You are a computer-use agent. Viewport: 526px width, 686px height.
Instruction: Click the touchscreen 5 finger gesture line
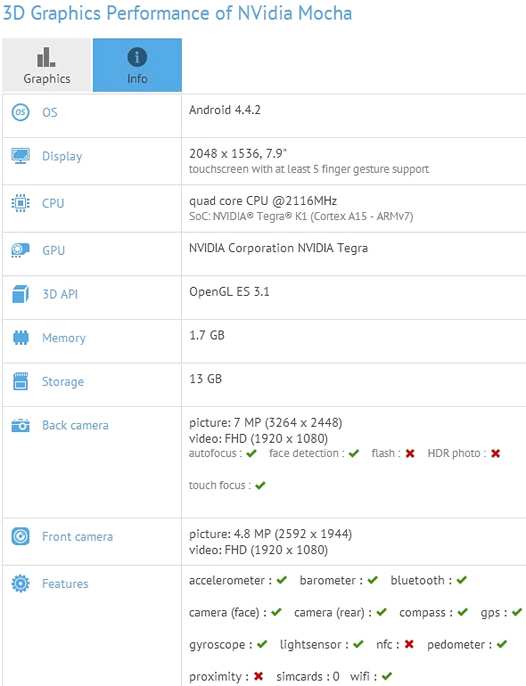pos(309,169)
